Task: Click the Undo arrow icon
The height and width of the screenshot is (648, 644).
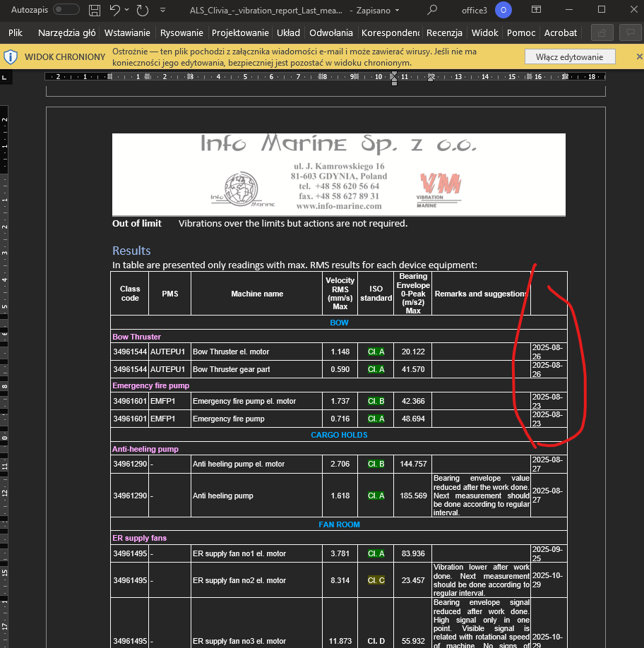Action: 115,10
